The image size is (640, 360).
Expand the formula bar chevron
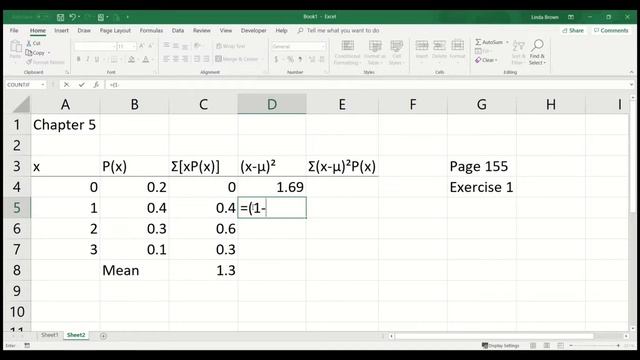(631, 84)
